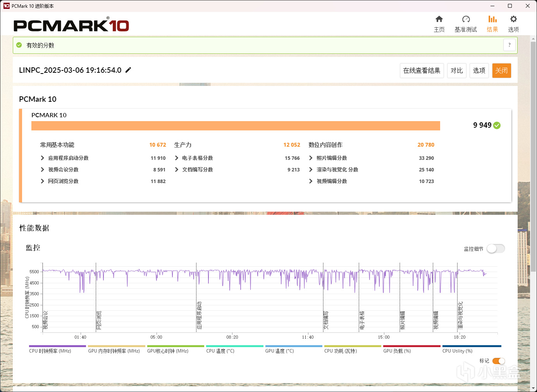Click the pencil icon to rename result
This screenshot has height=392, width=537.
click(128, 70)
